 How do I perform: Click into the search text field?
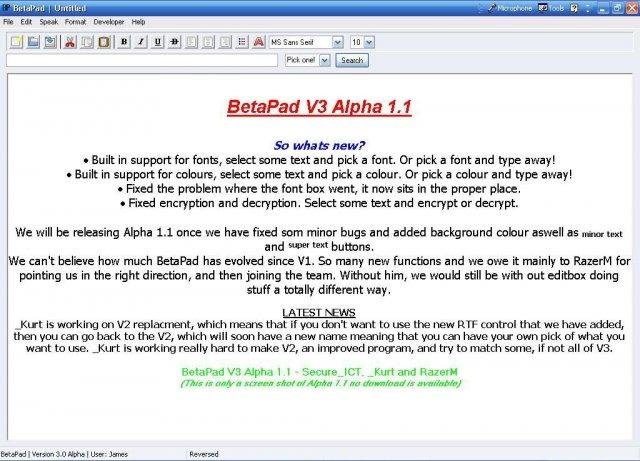(x=142, y=60)
